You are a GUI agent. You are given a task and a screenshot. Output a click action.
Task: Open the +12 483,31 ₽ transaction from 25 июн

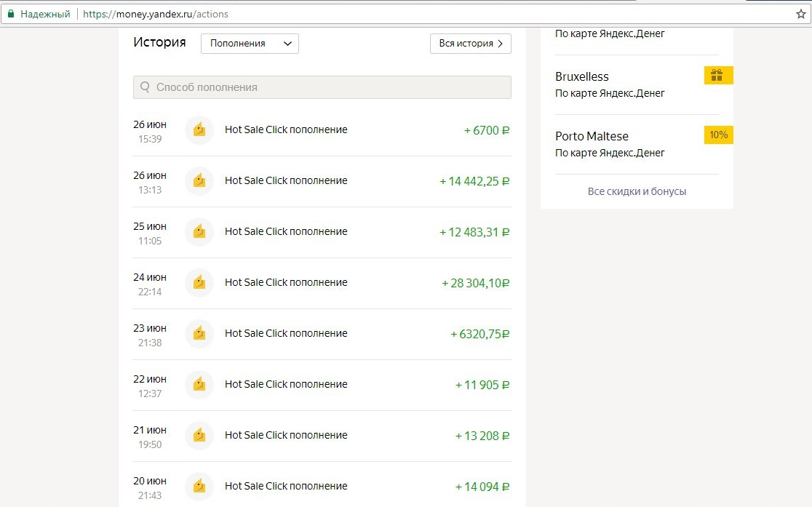(322, 232)
